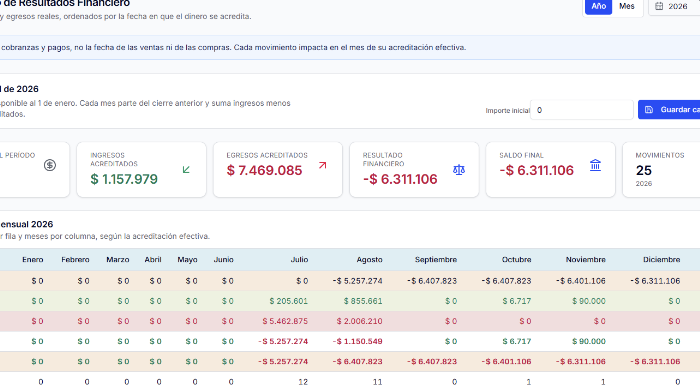Switch view to Año
Viewport: 700px width, 392px height.
[x=598, y=6]
